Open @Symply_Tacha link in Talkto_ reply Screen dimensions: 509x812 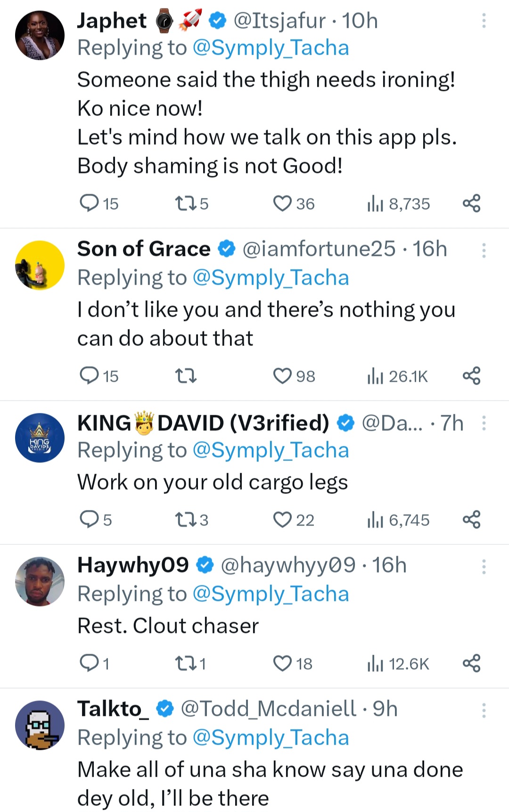(x=271, y=738)
